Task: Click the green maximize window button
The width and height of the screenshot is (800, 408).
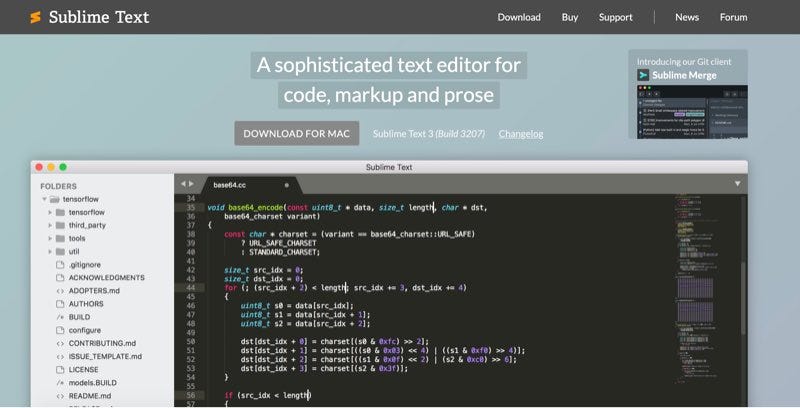Action: [x=63, y=167]
